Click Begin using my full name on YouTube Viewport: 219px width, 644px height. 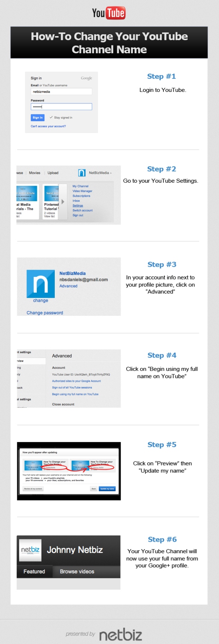coord(75,394)
